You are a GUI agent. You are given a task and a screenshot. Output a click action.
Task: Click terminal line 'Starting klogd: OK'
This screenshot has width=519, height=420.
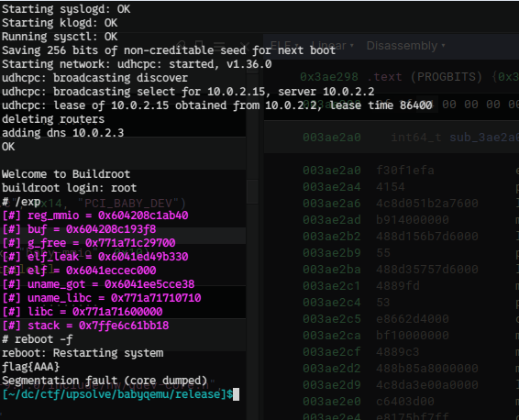(60, 23)
